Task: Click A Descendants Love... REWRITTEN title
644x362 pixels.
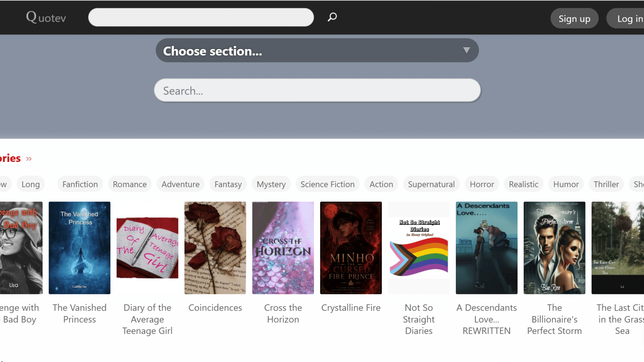Action: click(x=487, y=319)
